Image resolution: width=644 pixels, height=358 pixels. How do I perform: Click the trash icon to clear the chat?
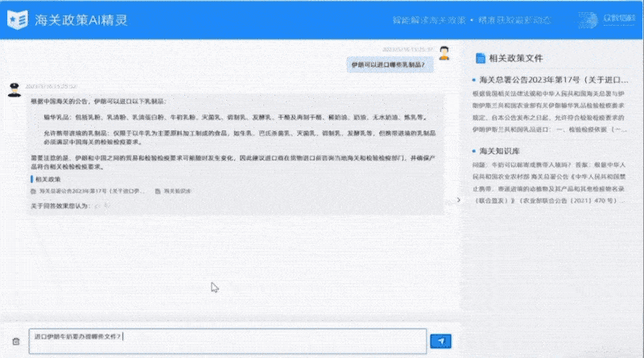[x=16, y=341]
